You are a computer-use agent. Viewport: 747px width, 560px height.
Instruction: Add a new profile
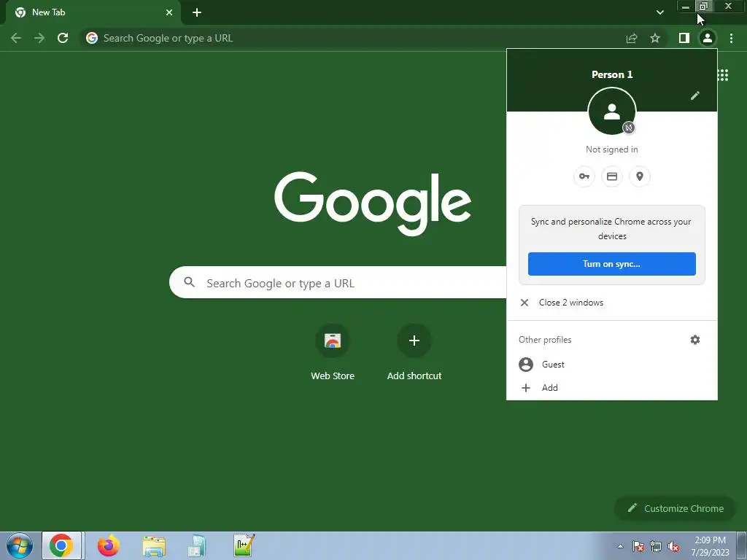612,388
